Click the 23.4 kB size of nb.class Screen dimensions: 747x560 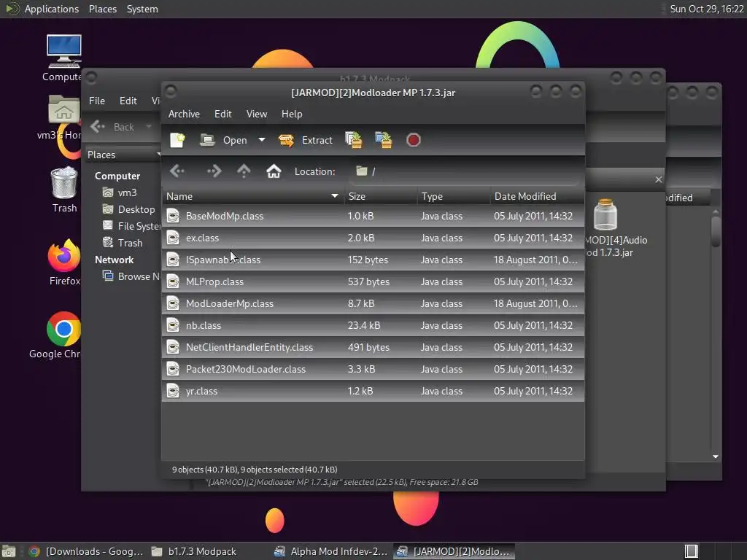tap(364, 325)
